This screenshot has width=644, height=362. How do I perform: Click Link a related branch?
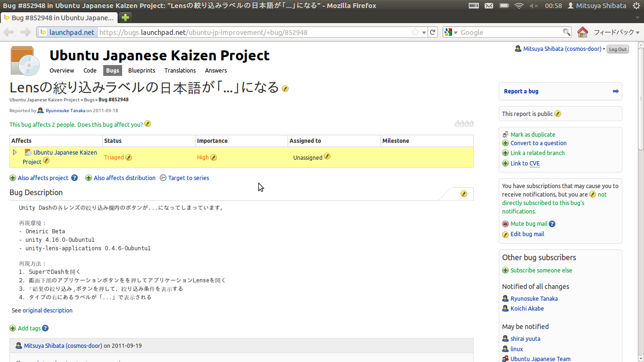pyautogui.click(x=537, y=153)
